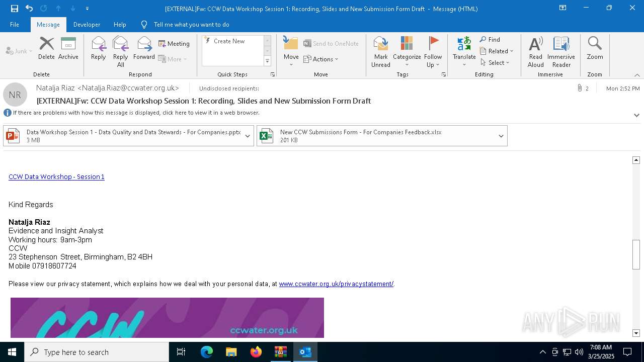Open the notification center
The width and height of the screenshot is (644, 362).
click(x=627, y=352)
